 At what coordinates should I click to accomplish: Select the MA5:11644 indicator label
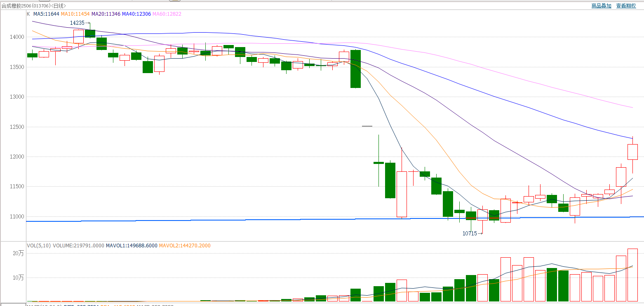coord(46,14)
